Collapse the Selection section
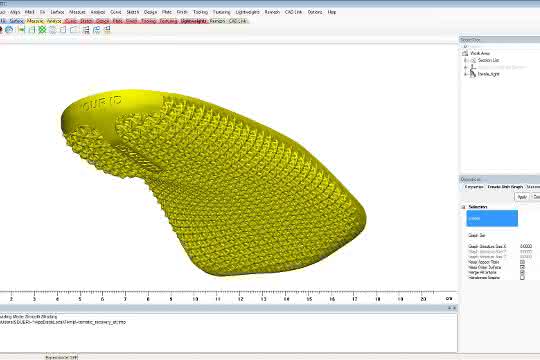The height and width of the screenshot is (360, 540). 463,207
